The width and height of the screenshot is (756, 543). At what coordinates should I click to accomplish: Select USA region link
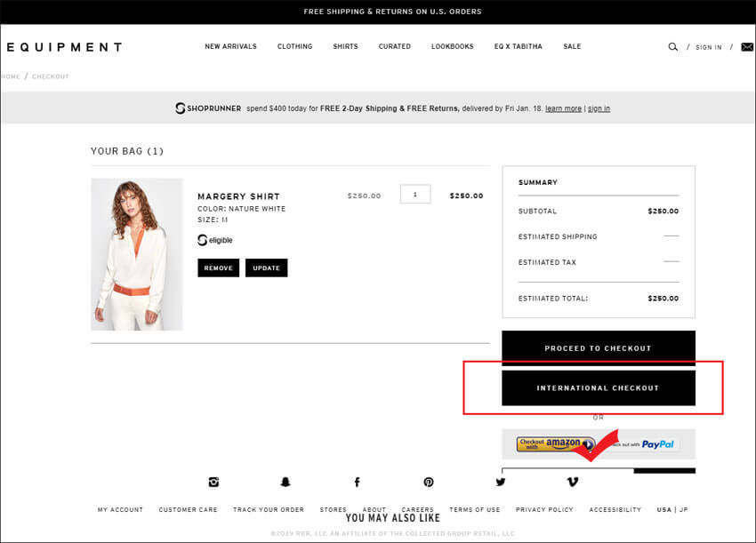[x=664, y=509]
